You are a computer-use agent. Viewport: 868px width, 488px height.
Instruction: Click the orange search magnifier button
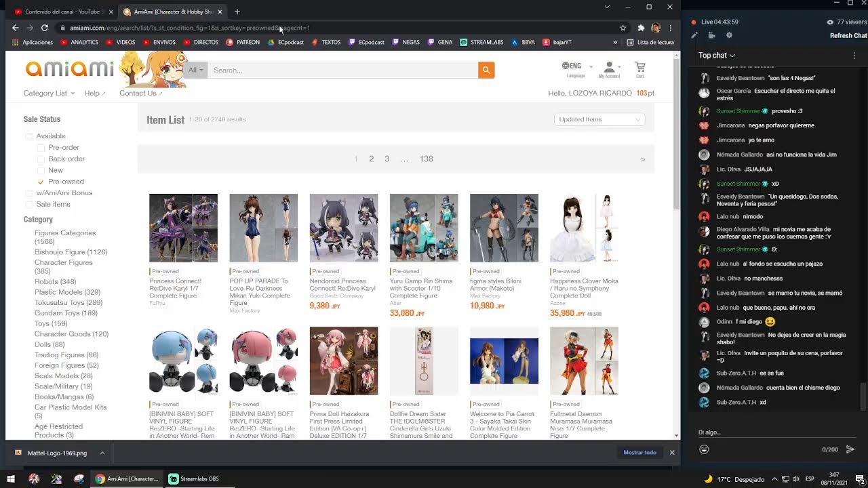tap(486, 70)
